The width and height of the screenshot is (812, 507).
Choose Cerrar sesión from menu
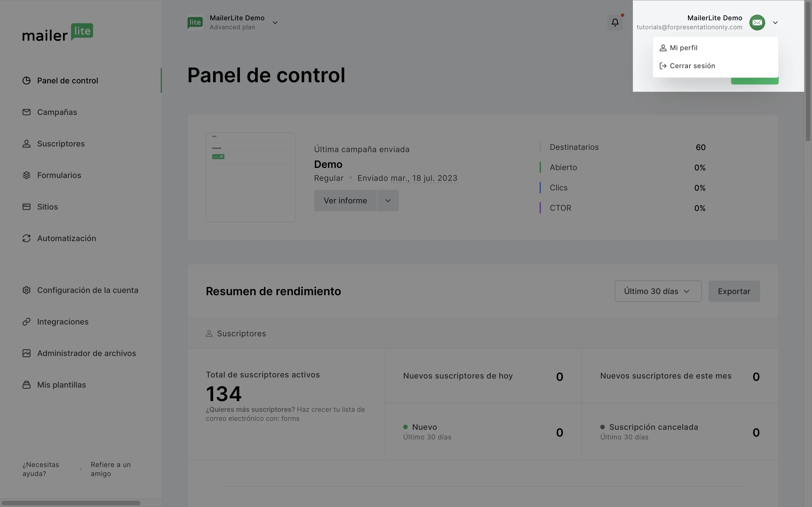click(692, 66)
